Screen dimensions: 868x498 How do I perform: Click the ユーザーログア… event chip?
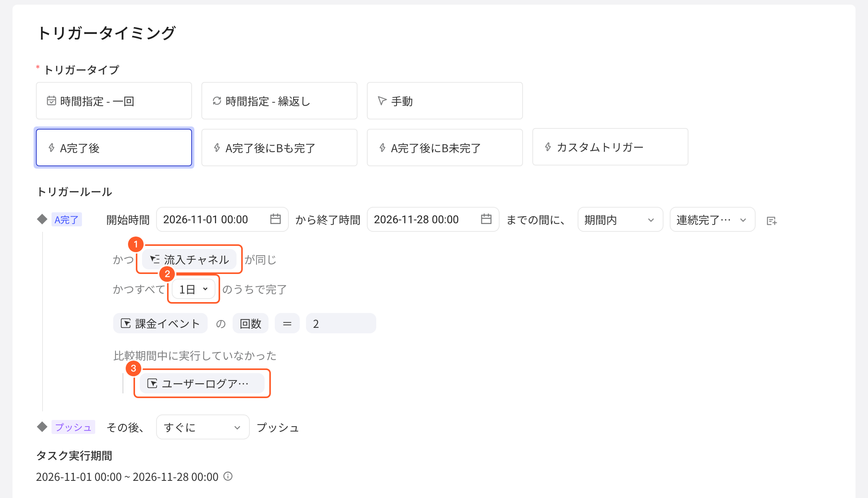[202, 383]
